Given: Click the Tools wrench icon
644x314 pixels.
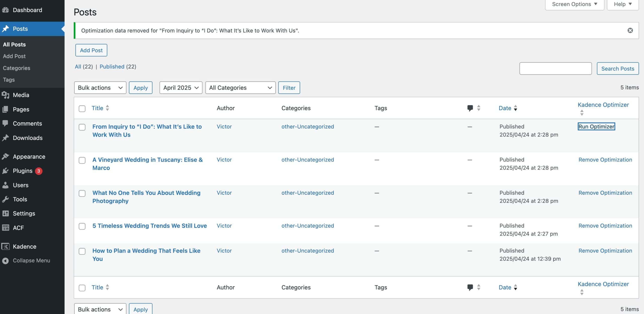Looking at the screenshot, I should click(x=6, y=199).
